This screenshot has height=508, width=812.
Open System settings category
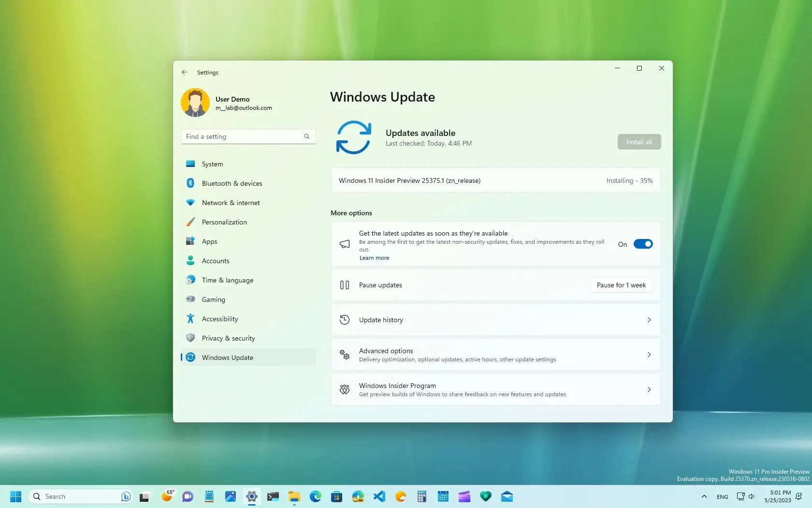click(x=248, y=164)
